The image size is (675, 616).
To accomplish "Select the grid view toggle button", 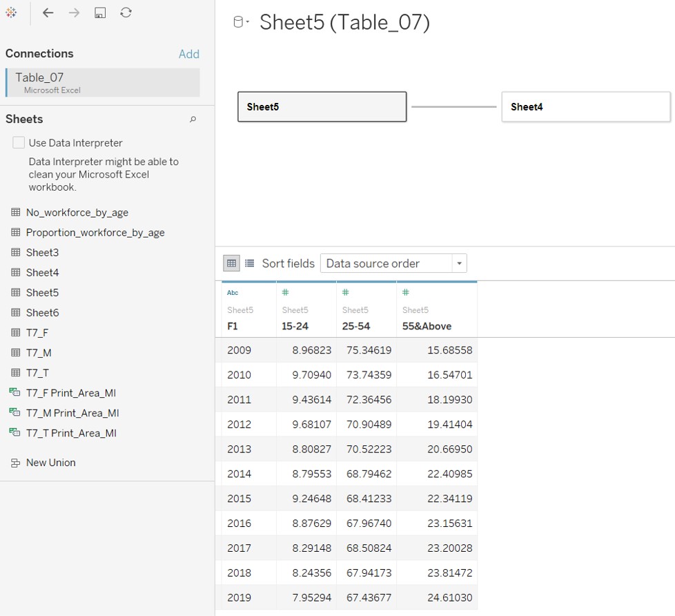I will pos(231,263).
